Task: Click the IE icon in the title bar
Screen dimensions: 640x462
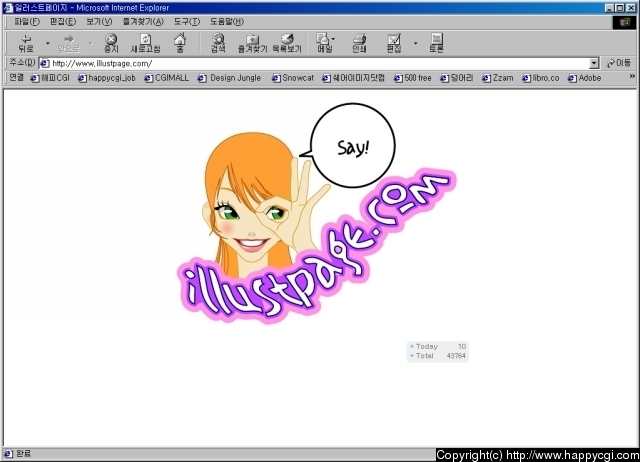Action: pos(8,7)
